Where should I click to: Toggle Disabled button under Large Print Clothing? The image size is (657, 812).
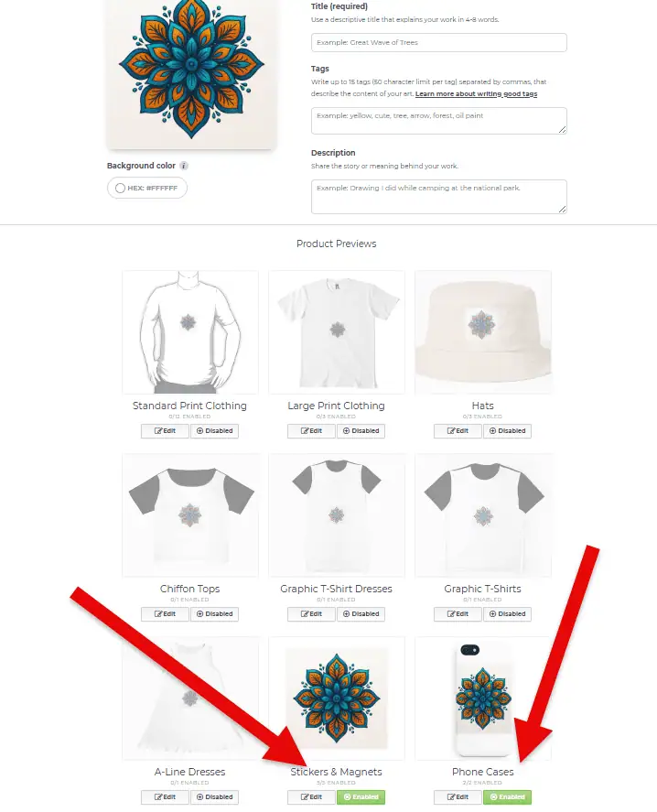tap(361, 431)
